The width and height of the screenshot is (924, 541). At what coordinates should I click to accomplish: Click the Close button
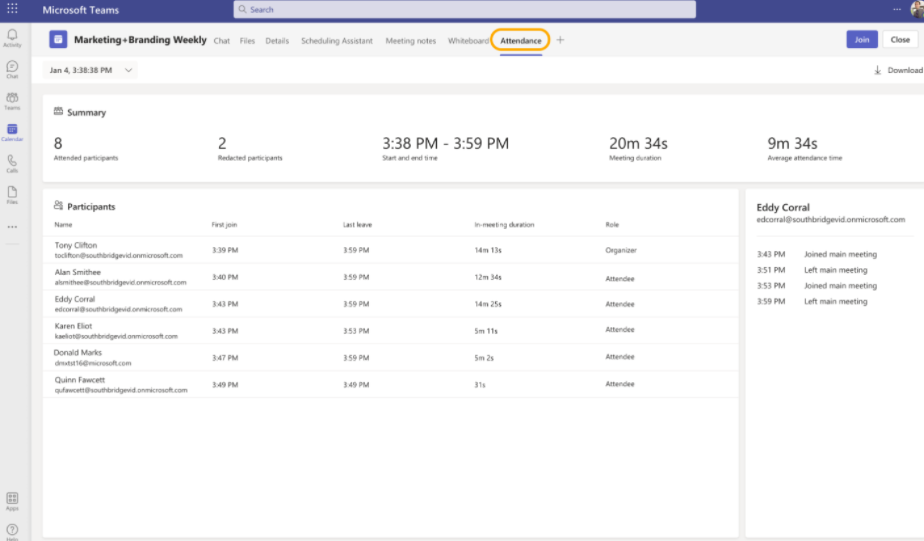(x=900, y=40)
